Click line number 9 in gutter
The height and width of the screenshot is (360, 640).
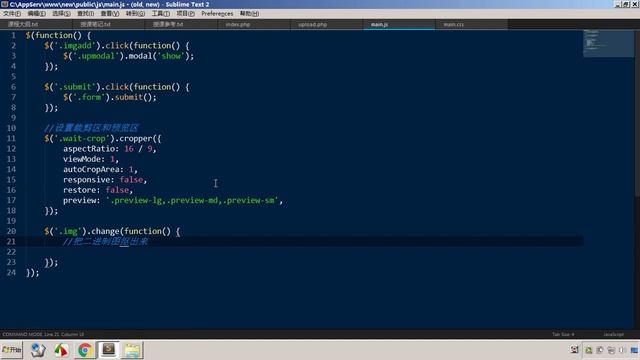(13, 118)
